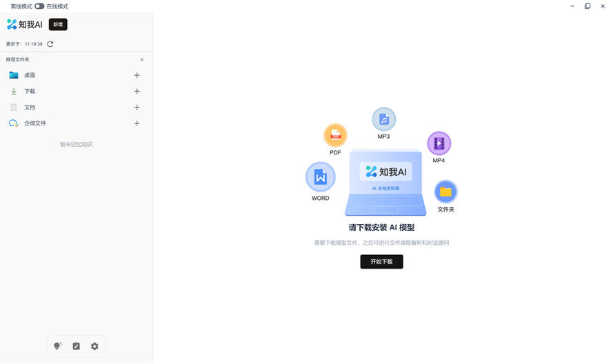
Task: Click the 桌面 folder icon
Action: [x=14, y=75]
